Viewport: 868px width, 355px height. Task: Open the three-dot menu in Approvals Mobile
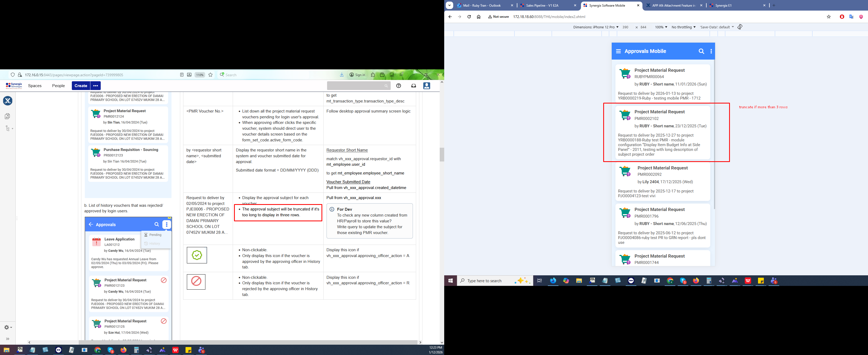point(711,51)
